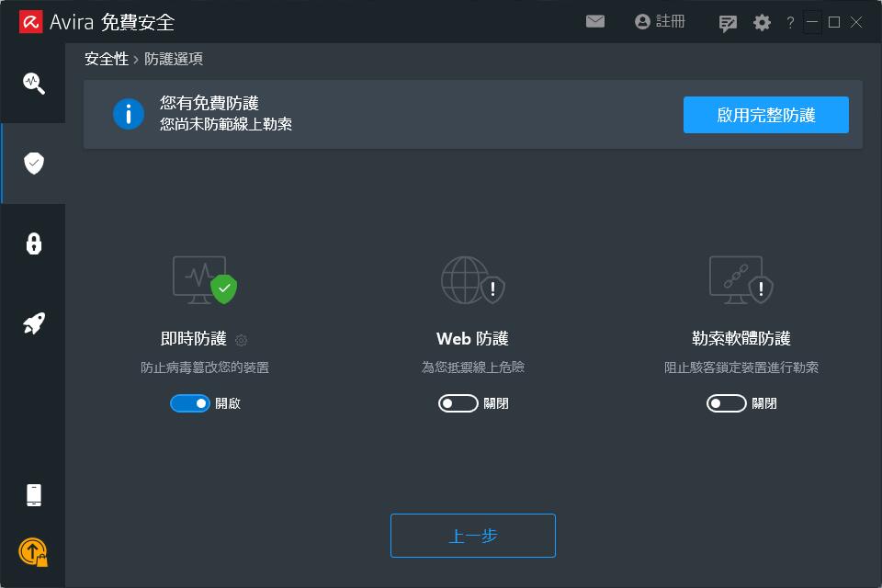Image resolution: width=882 pixels, height=588 pixels.
Task: Open settings gear in title bar
Action: [x=762, y=22]
